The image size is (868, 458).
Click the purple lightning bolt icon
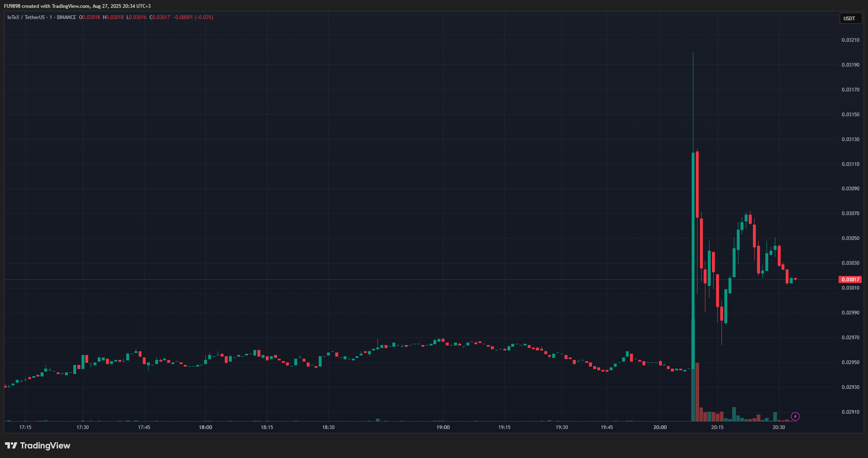pyautogui.click(x=795, y=416)
